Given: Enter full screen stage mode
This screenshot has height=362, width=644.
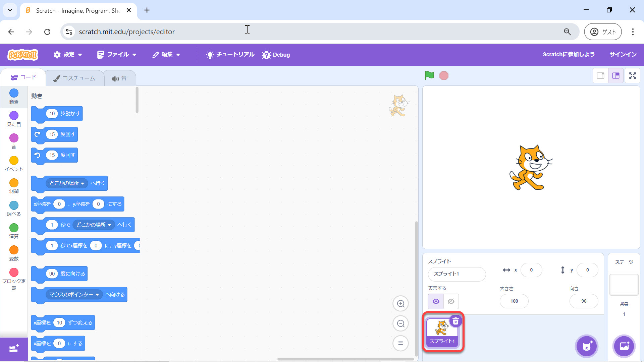Looking at the screenshot, I should coord(633,76).
